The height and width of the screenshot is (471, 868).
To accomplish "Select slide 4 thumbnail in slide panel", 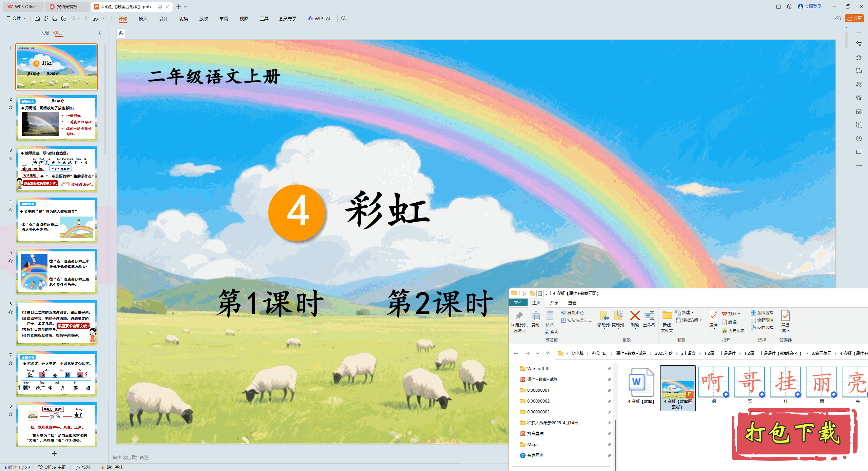I will coord(57,220).
